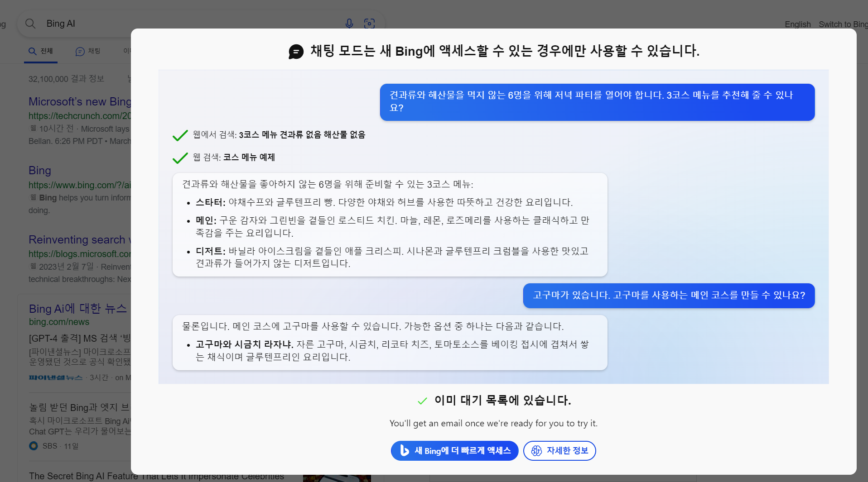The image size is (868, 482).
Task: Click checkmark next to 웹 검색: 코스 메뉴 예제
Action: click(x=180, y=158)
